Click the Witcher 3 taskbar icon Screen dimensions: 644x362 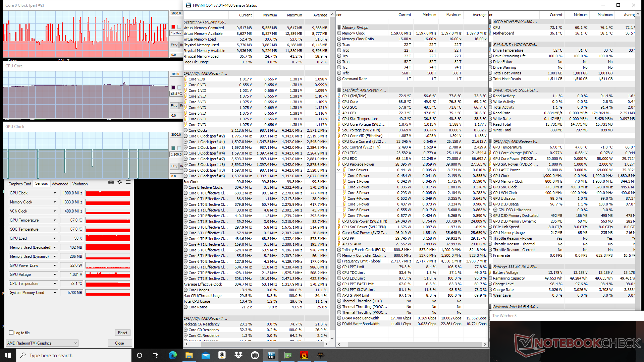tap(320, 355)
